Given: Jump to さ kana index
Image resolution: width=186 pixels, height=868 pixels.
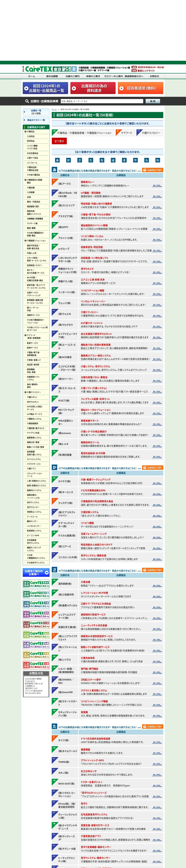Looking at the screenshot, I should [x=80, y=160].
